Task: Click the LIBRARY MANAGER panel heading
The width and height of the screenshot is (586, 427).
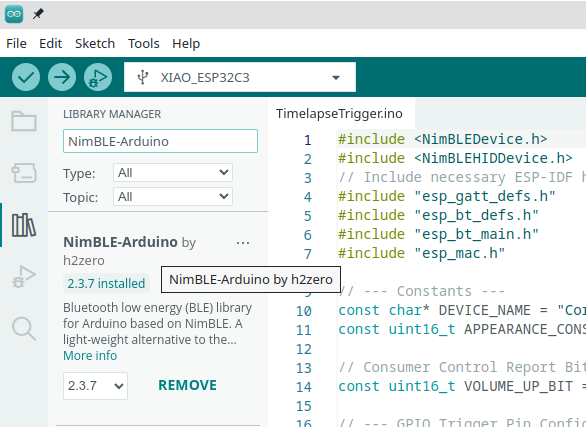Action: [x=112, y=114]
